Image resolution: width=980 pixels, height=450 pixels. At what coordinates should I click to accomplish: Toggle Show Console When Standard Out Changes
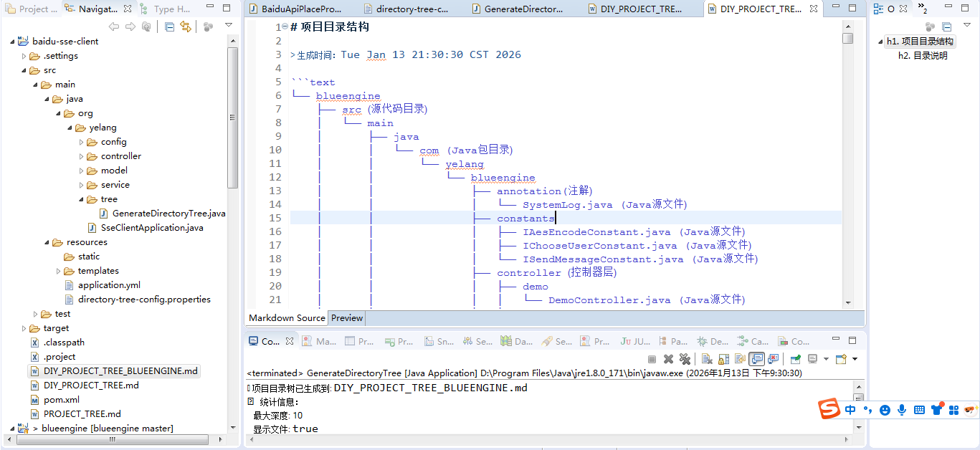click(x=756, y=359)
